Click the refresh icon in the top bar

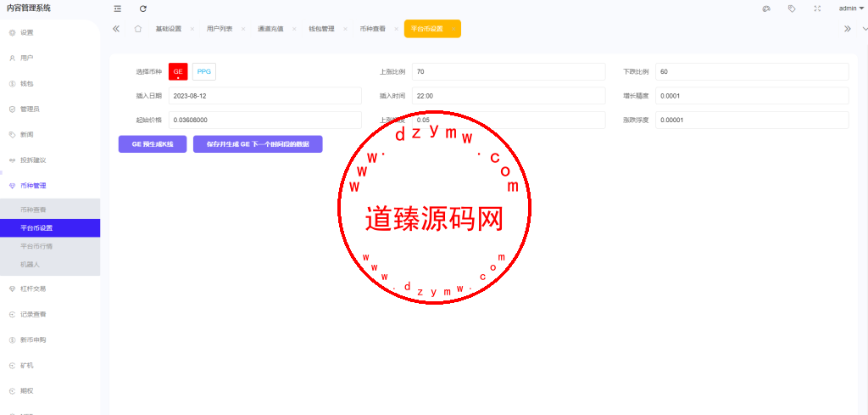[143, 8]
